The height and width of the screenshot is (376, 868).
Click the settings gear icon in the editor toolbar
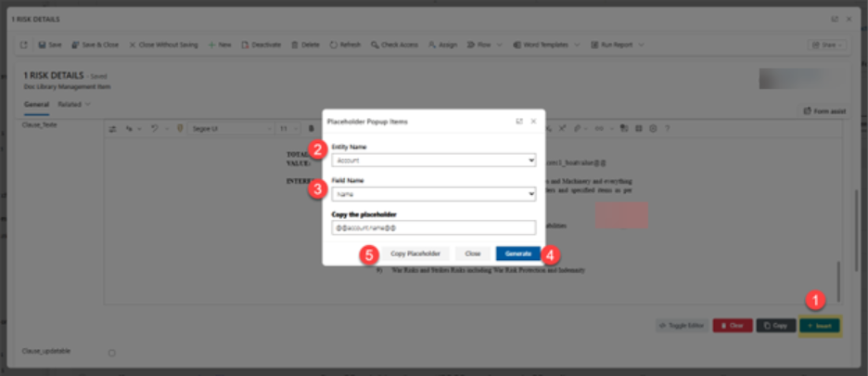tap(653, 129)
